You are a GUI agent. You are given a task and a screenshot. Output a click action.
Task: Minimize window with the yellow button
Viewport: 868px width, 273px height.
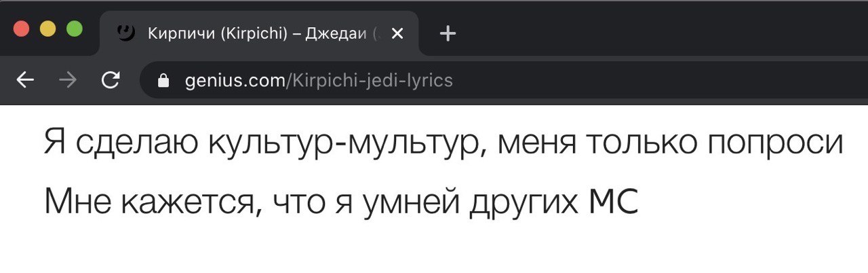[x=47, y=29]
